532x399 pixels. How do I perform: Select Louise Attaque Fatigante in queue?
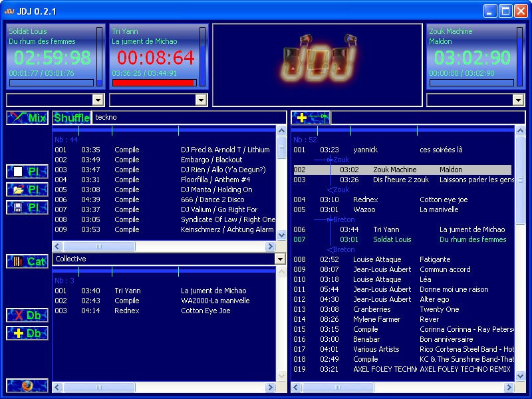403,259
